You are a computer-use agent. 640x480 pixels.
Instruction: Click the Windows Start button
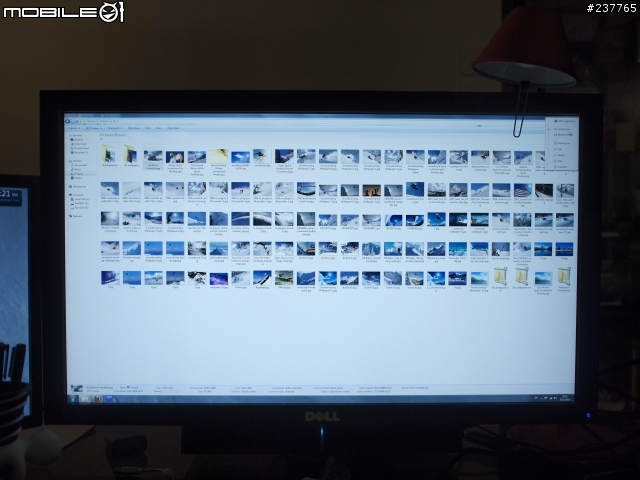pos(73,399)
